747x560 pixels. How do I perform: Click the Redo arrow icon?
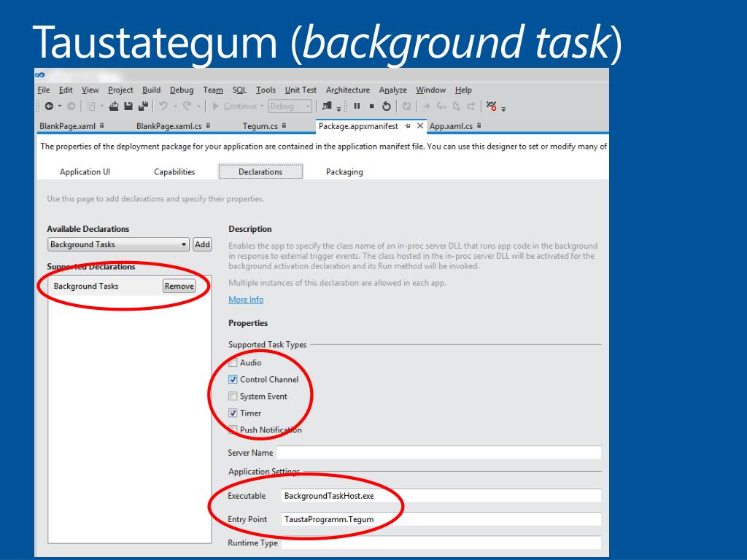point(187,106)
